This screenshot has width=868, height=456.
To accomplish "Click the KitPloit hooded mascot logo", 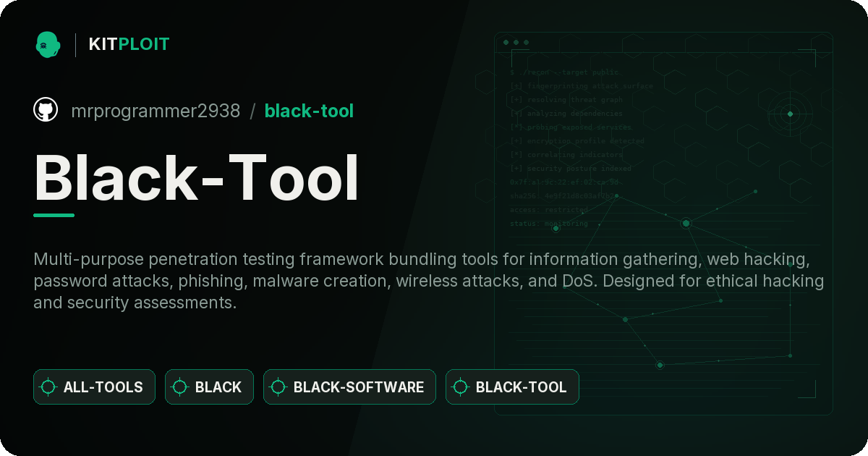I will point(48,44).
